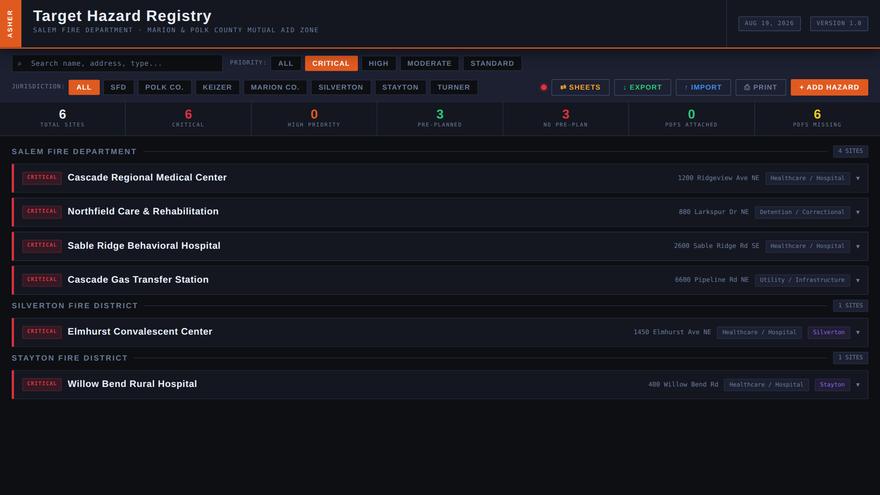Click the ASHER logo badge
Screen dimensions: 880x495
tap(10, 24)
